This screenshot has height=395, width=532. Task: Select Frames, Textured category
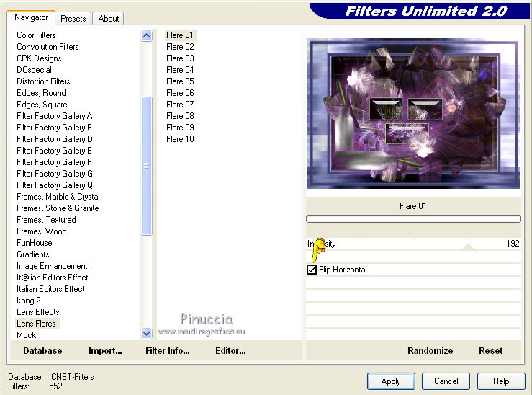pyautogui.click(x=46, y=220)
